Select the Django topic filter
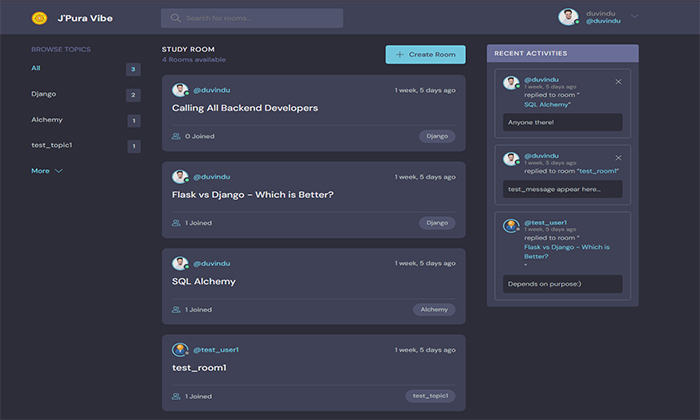Screen dimensions: 700x420 [x=44, y=94]
